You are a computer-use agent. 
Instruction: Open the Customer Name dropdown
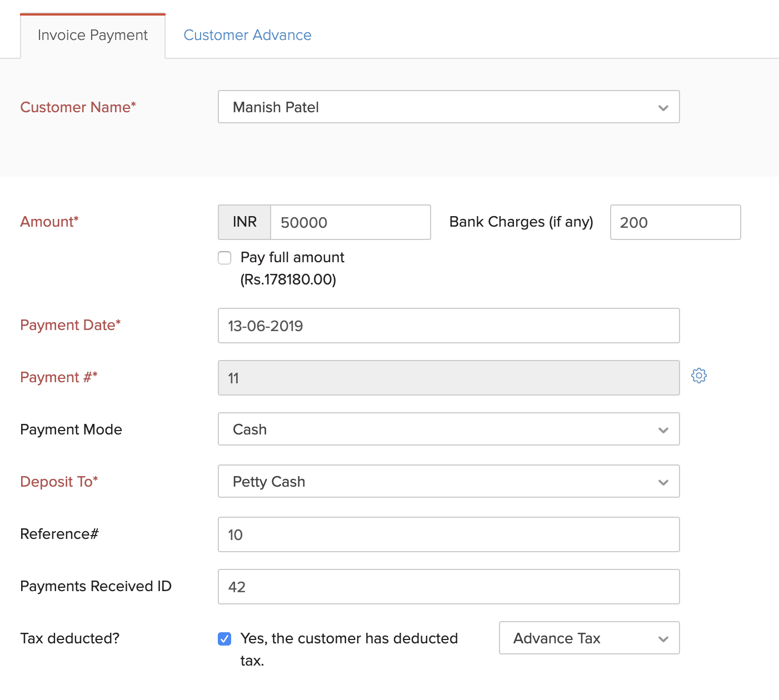point(448,107)
